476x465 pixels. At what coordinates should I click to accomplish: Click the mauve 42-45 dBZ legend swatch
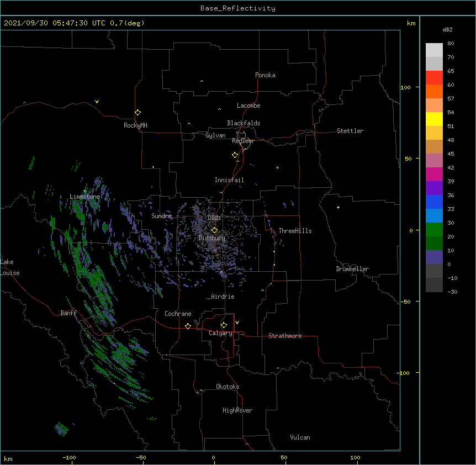coord(434,161)
